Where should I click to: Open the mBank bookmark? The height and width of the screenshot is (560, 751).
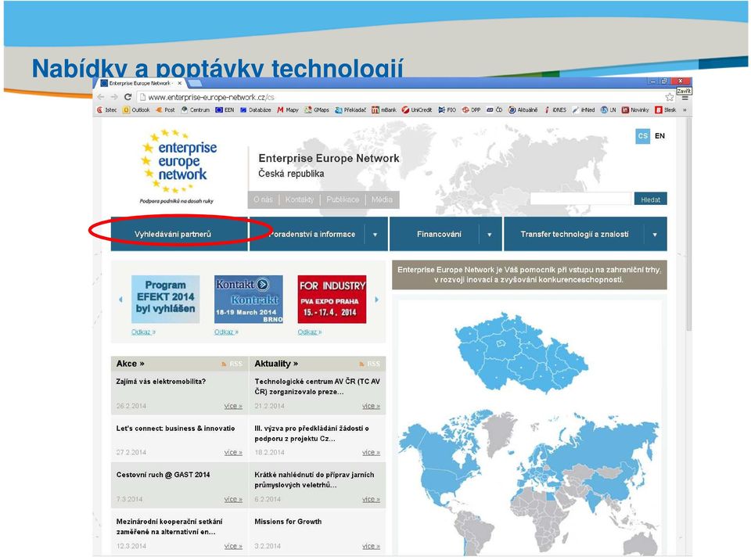(384, 109)
